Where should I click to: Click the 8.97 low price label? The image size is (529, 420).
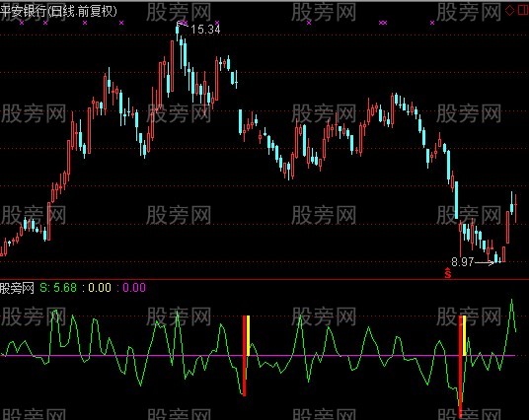[x=463, y=261]
